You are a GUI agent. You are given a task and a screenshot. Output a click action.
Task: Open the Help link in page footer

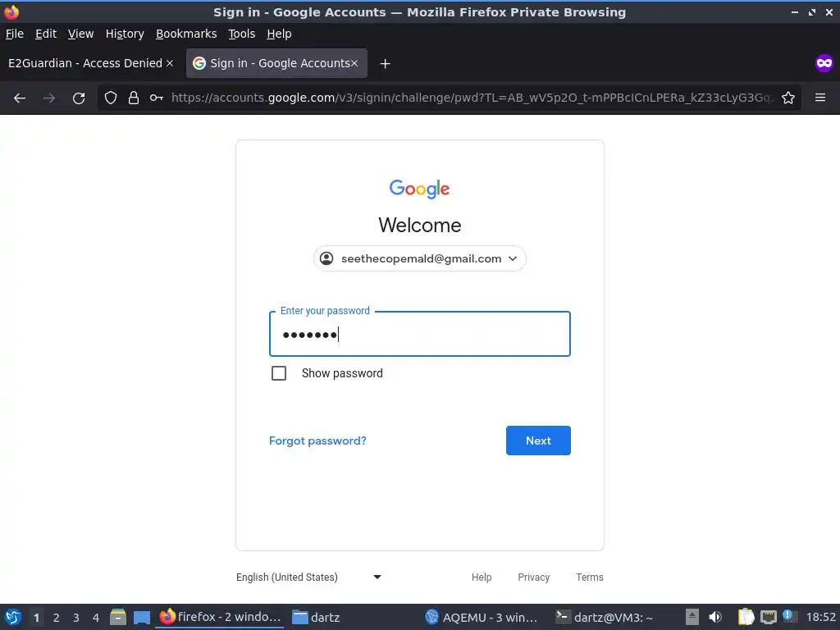481,577
